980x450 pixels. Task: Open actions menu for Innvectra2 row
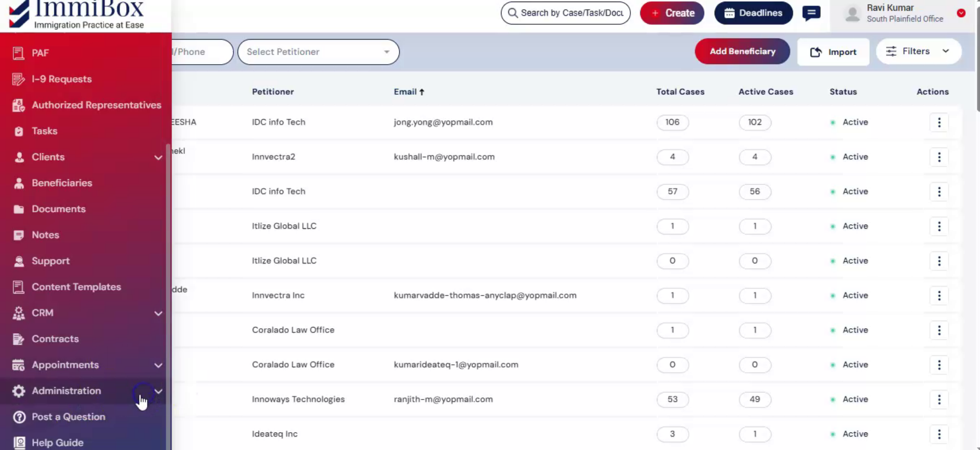(939, 157)
